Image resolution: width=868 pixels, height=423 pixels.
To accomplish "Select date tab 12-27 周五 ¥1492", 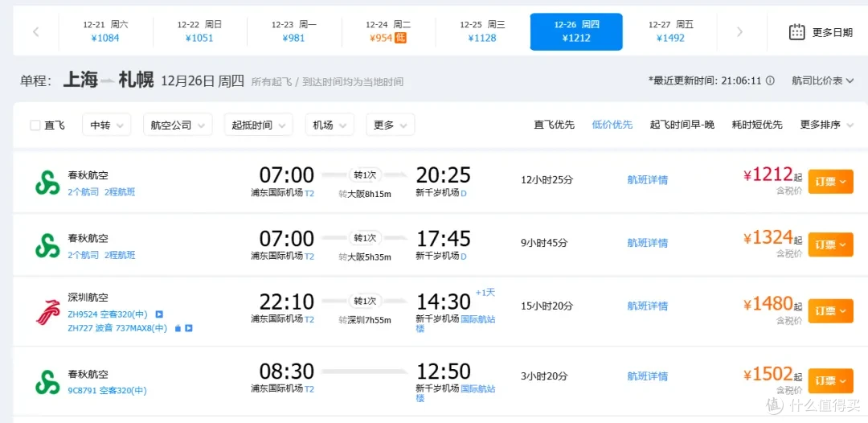I will 670,31.
